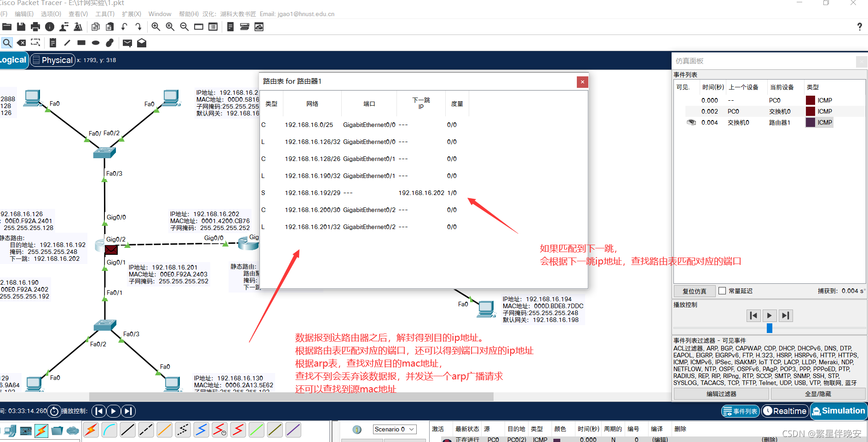
Task: Select the Draw Rectangle tool
Action: (81, 43)
